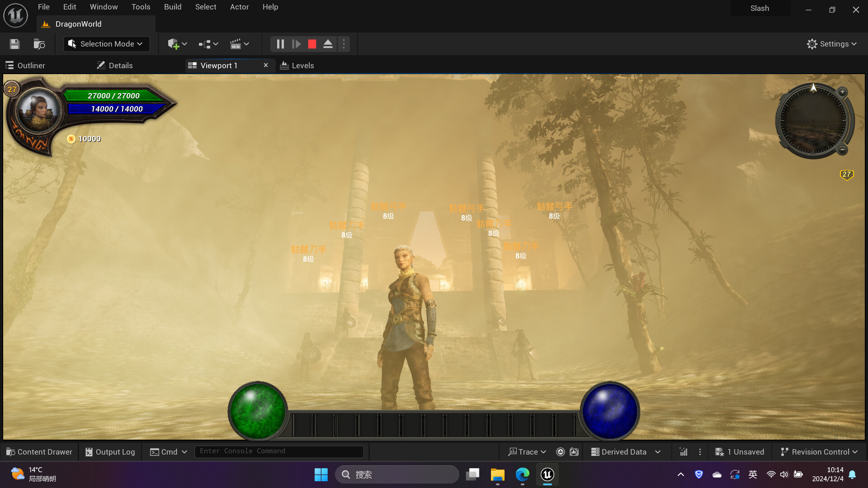868x488 pixels.
Task: Open the Cinematics clapperboard dropdown
Action: click(240, 44)
